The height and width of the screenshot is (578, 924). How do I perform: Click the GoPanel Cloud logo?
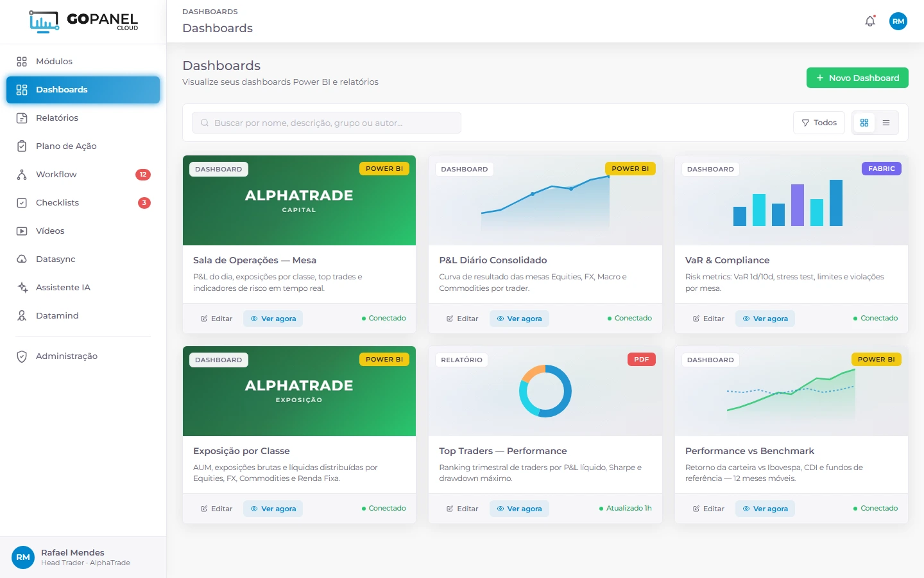[x=83, y=21]
